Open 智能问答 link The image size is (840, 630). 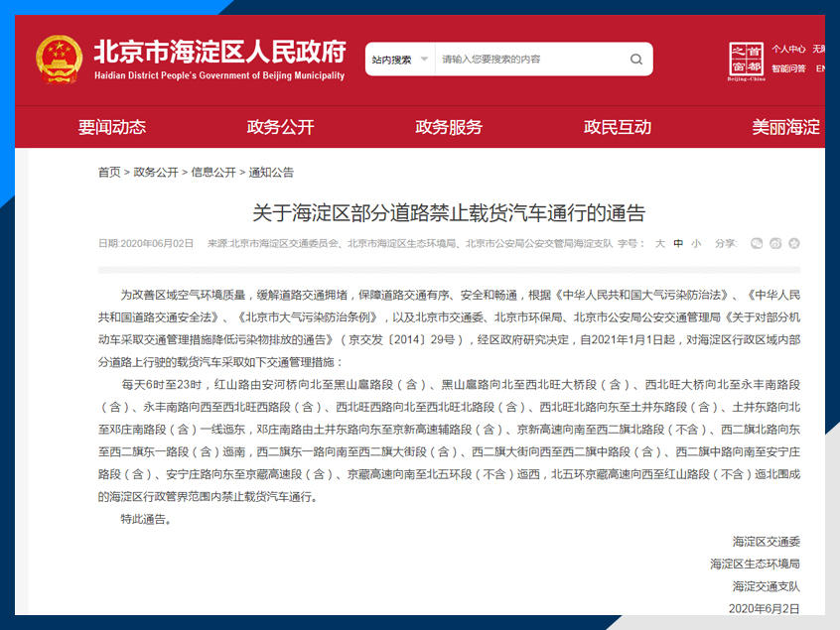point(788,68)
